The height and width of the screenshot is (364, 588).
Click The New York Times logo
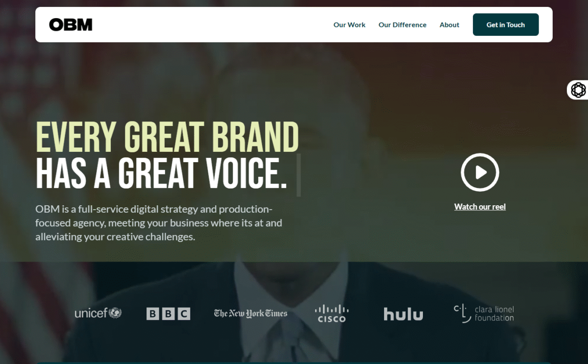click(x=250, y=313)
